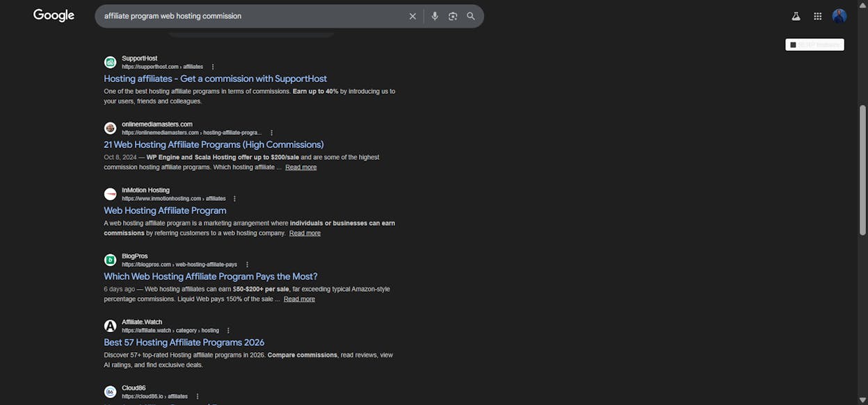Click the onlinemediamasters.com favicon
Screen dimensions: 868x405
coord(110,129)
